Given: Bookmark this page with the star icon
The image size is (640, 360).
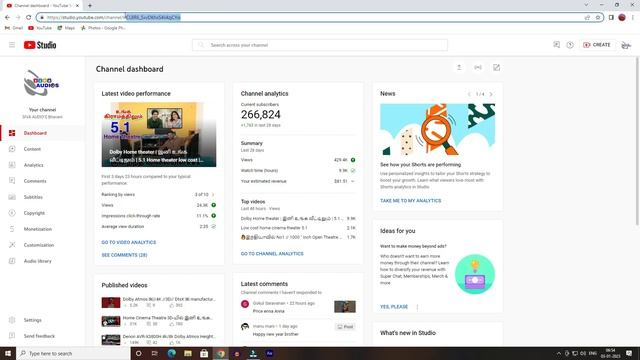Looking at the screenshot, I should click(598, 18).
